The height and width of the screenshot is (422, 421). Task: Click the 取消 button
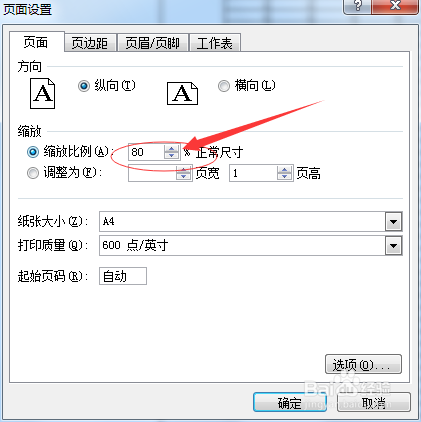(x=374, y=402)
